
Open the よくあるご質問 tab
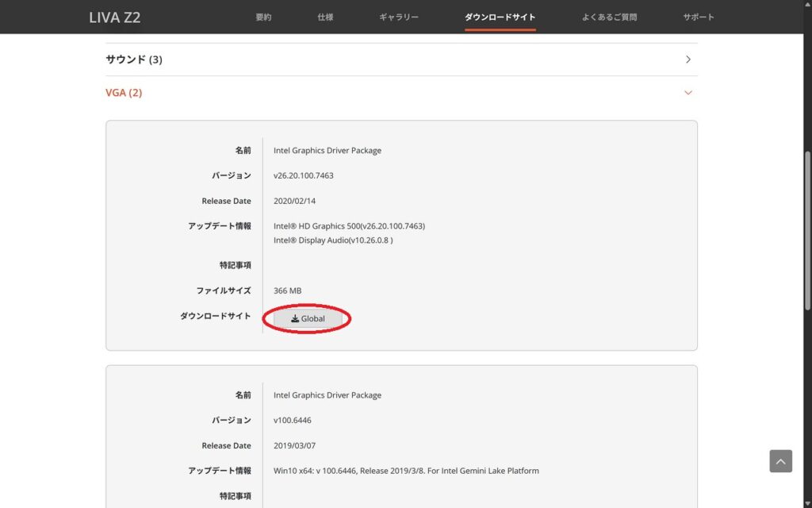click(609, 17)
